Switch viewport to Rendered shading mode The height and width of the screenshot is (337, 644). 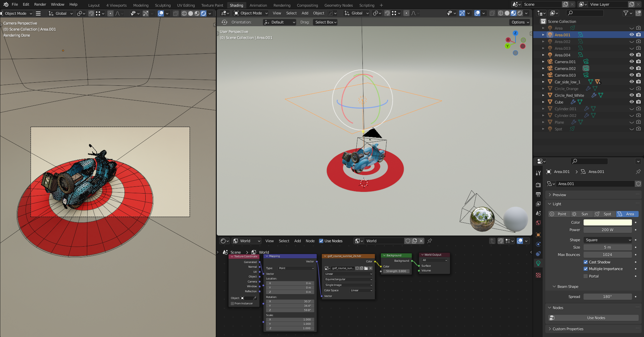coord(520,13)
